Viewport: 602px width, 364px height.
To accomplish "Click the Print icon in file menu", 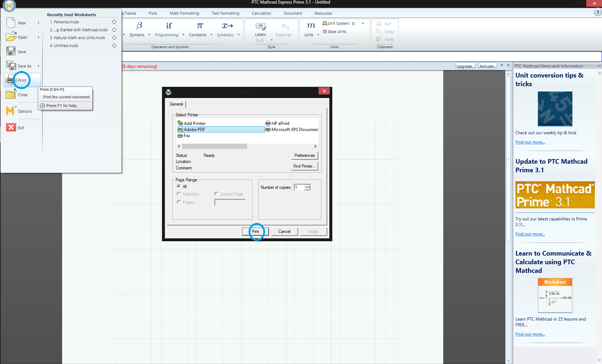I will 11,80.
